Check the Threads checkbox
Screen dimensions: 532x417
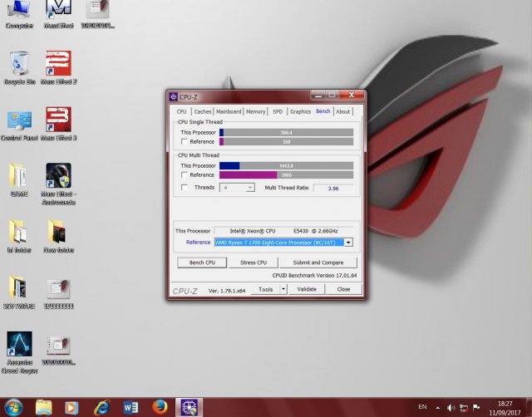(185, 188)
